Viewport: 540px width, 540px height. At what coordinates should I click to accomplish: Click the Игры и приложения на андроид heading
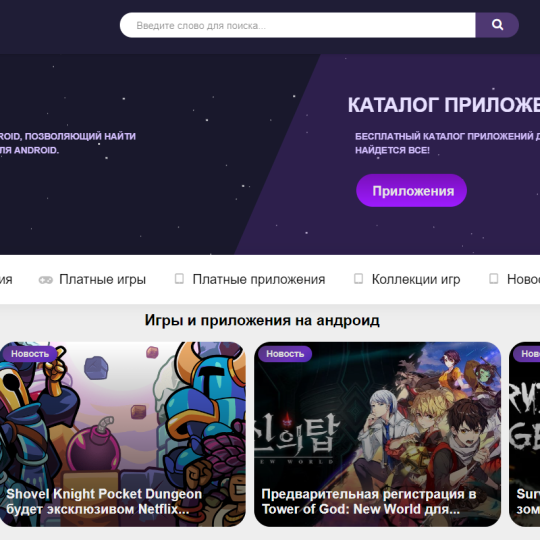click(262, 320)
